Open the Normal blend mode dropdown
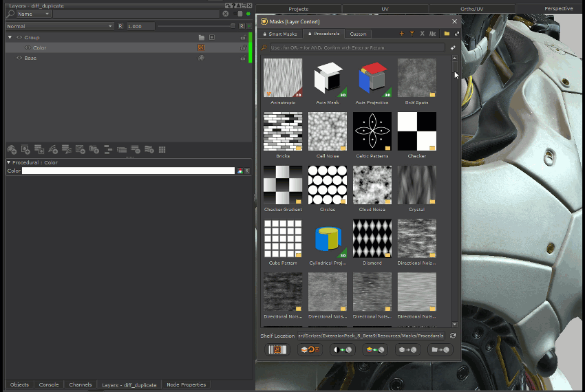585x392 pixels. (x=58, y=26)
